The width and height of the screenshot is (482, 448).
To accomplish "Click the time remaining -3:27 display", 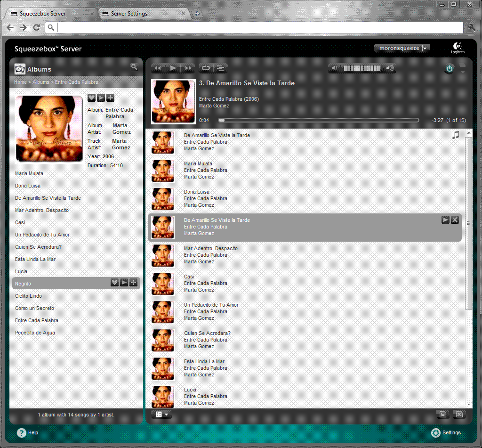I will click(x=437, y=120).
